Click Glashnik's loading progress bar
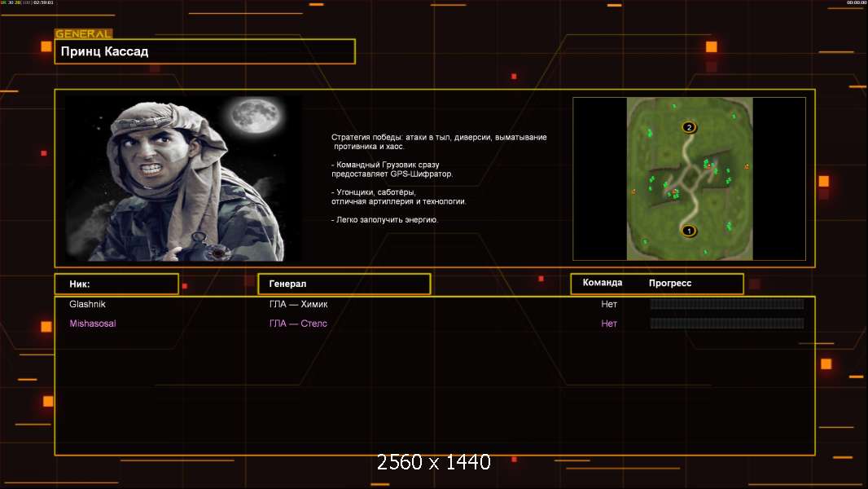Image resolution: width=868 pixels, height=489 pixels. [x=727, y=304]
